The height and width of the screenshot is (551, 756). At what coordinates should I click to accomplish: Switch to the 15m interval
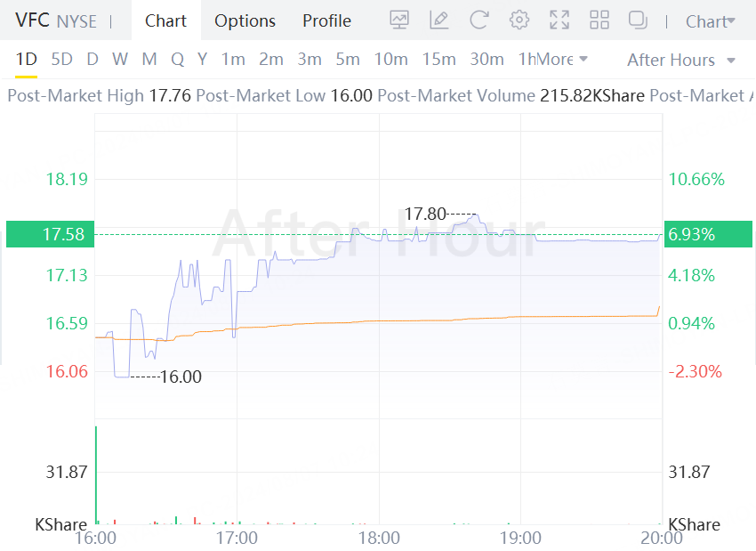coord(438,60)
